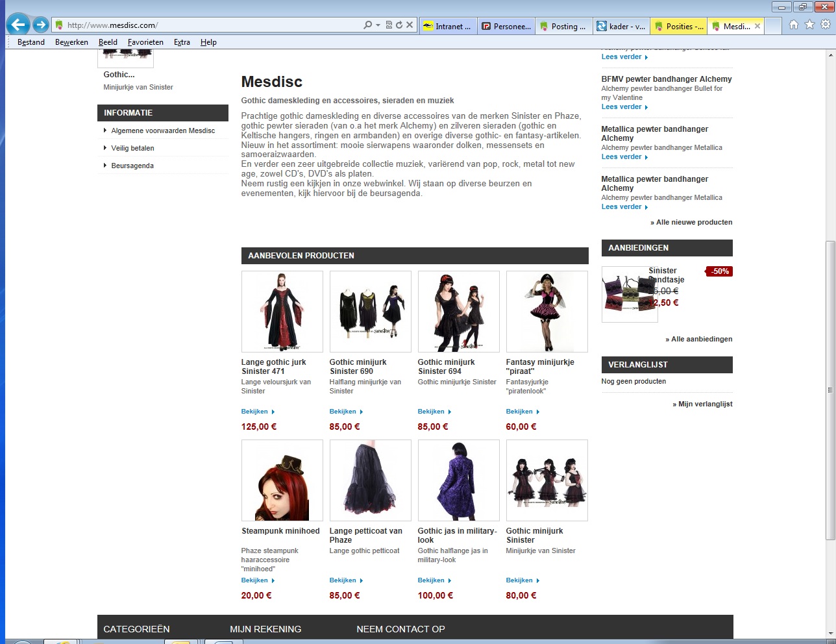The height and width of the screenshot is (644, 836).
Task: Click the NEEM CONTACT OP footer heading
Action: point(400,629)
